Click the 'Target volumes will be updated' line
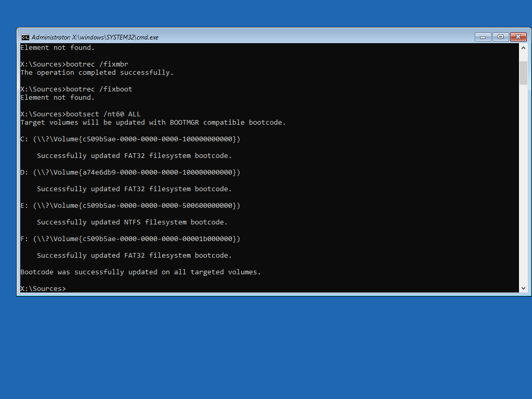Screen dimensions: 532x399 pos(153,123)
